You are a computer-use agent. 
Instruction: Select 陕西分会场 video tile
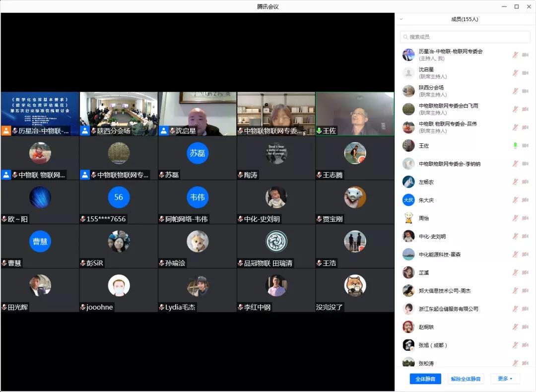tap(119, 114)
